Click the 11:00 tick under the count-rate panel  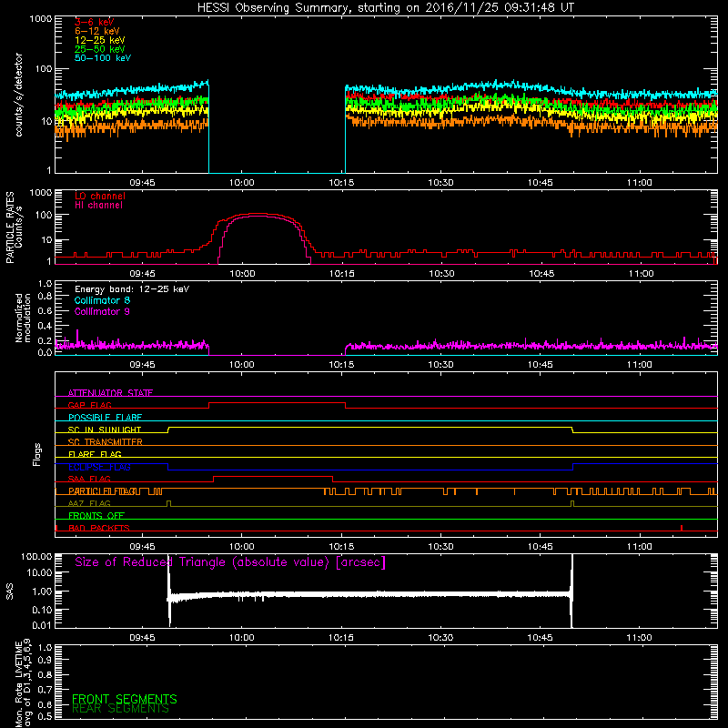coord(640,183)
